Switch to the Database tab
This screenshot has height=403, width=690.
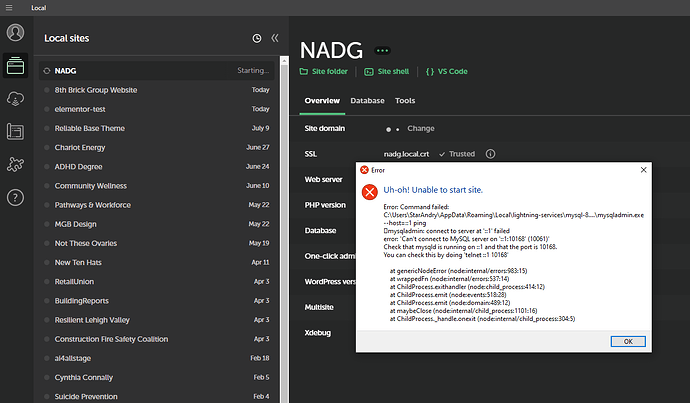point(367,101)
